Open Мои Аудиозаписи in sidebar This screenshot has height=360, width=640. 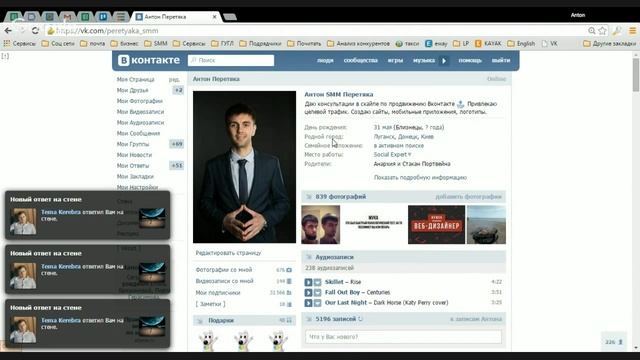point(140,122)
